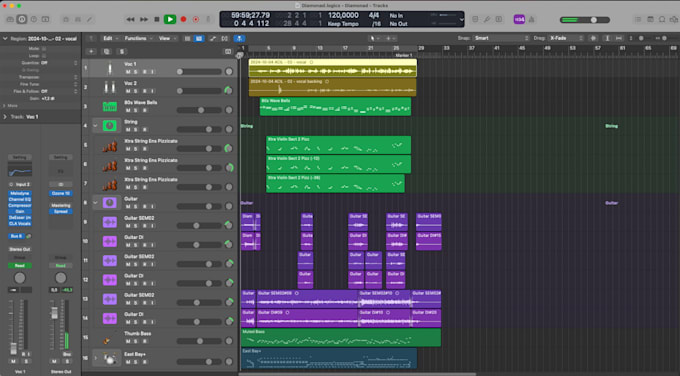The height and width of the screenshot is (376, 680).
Task: Mute the Voc 1 track
Action: point(128,72)
